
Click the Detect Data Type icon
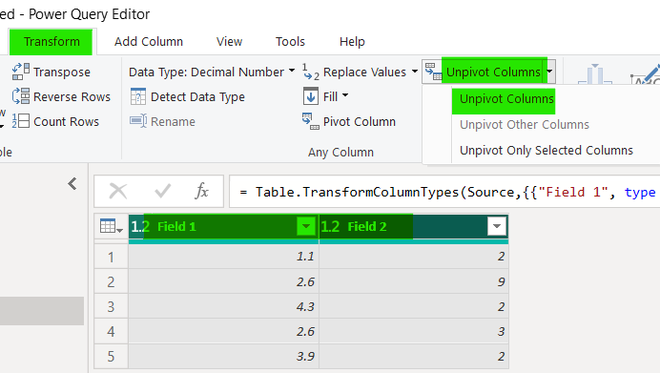click(x=138, y=96)
